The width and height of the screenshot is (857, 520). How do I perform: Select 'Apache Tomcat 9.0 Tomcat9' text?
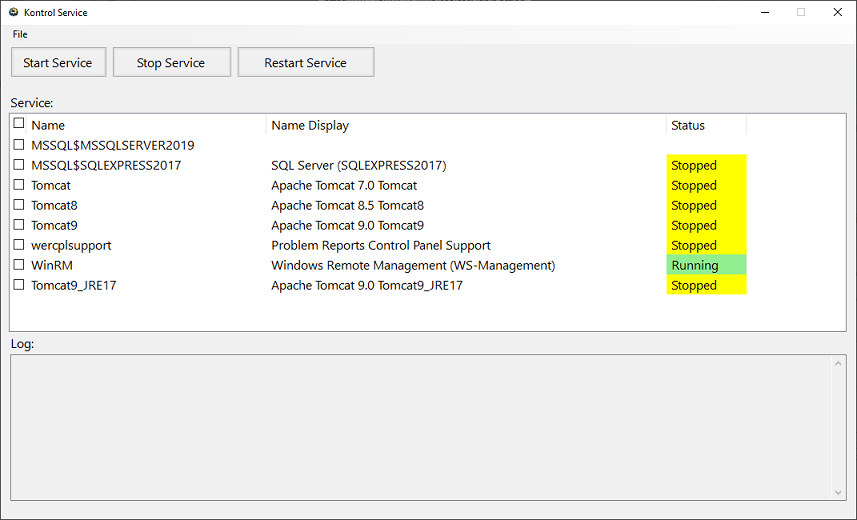[x=348, y=225]
